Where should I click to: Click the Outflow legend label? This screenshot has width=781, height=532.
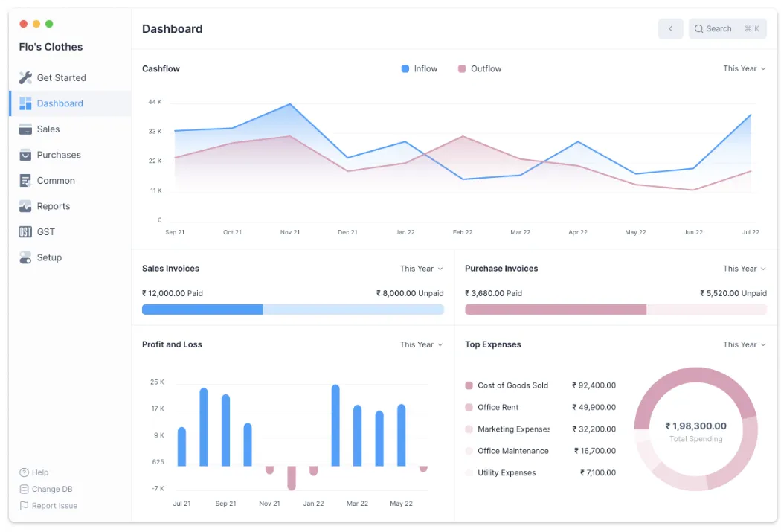click(486, 68)
